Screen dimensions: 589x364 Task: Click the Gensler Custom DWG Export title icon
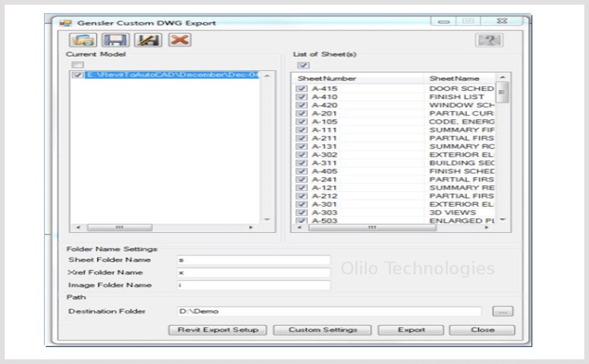coord(66,23)
